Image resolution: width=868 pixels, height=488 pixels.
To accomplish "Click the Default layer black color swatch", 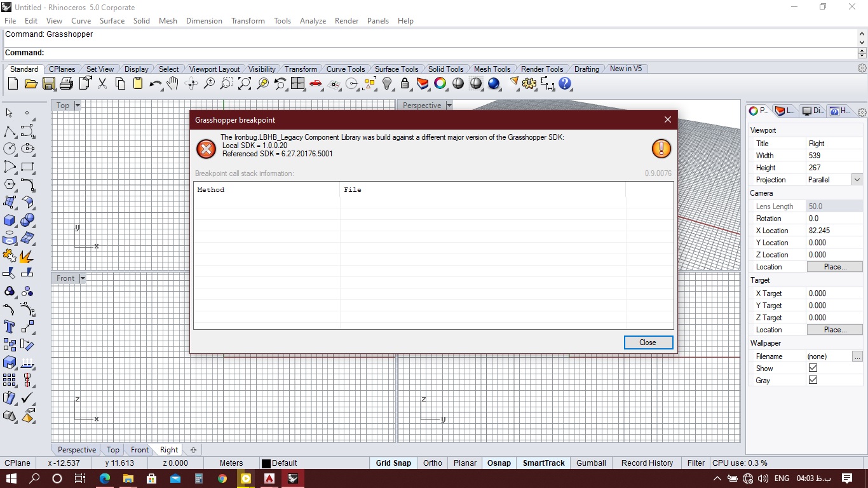I will coord(266,464).
